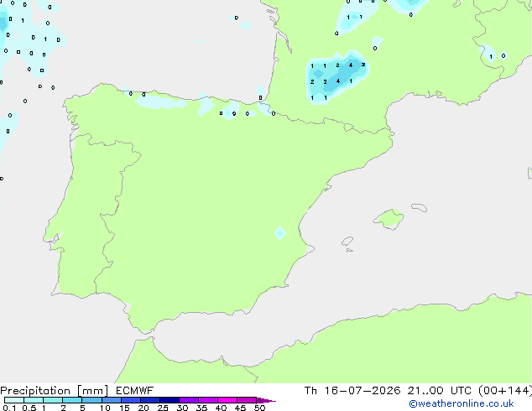Choose the 2–5 mm legend color box

72,400
